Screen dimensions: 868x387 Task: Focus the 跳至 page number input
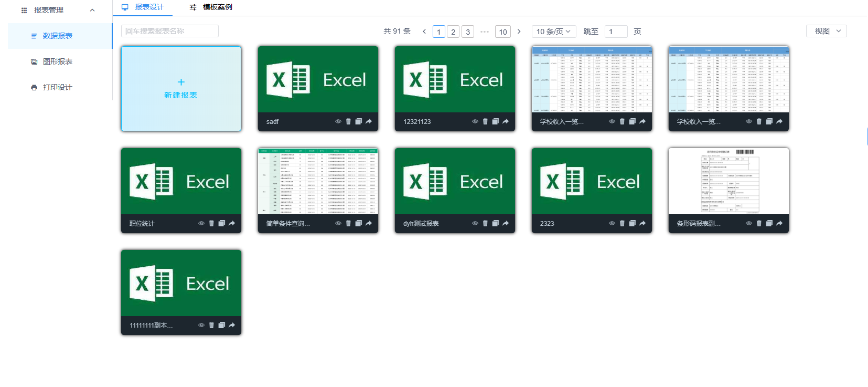tap(616, 32)
